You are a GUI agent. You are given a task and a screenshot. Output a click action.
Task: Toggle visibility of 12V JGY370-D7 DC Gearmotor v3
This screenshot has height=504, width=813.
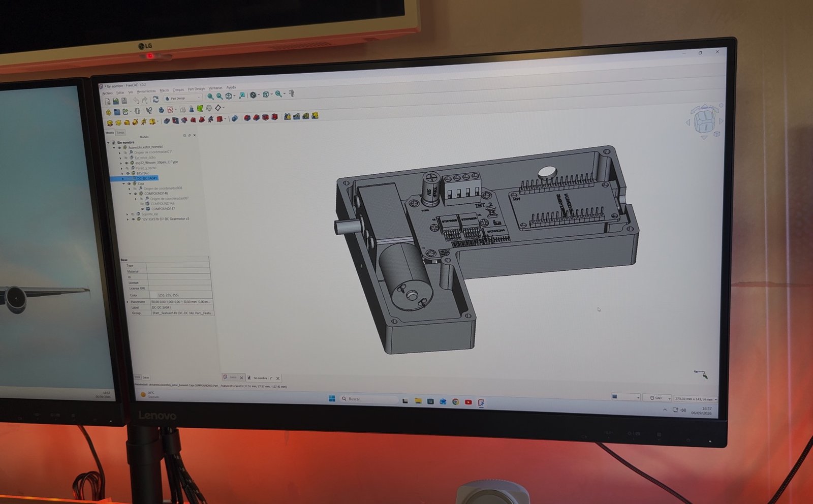[133, 219]
